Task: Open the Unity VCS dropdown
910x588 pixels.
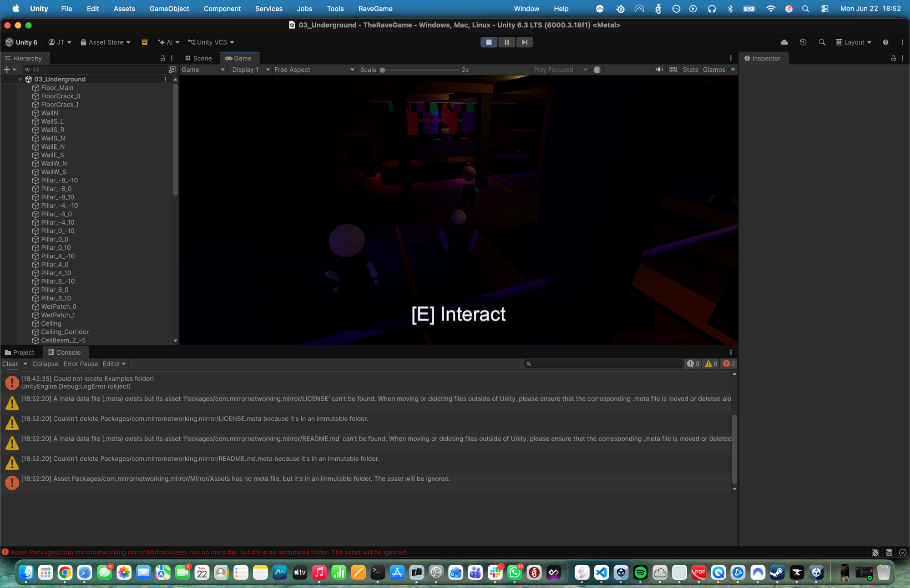Action: [x=212, y=42]
